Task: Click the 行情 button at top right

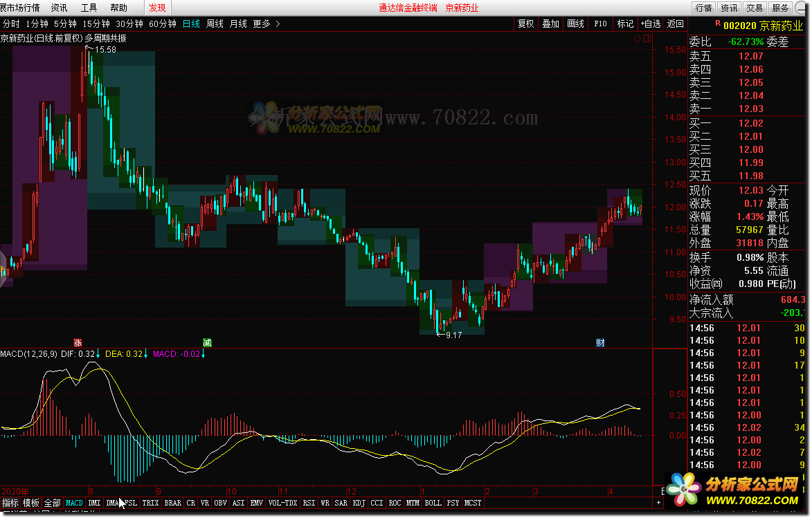Action: tap(703, 8)
